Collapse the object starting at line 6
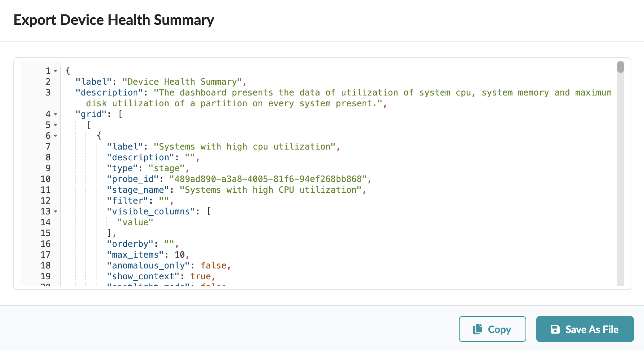The height and width of the screenshot is (351, 644). [x=56, y=136]
